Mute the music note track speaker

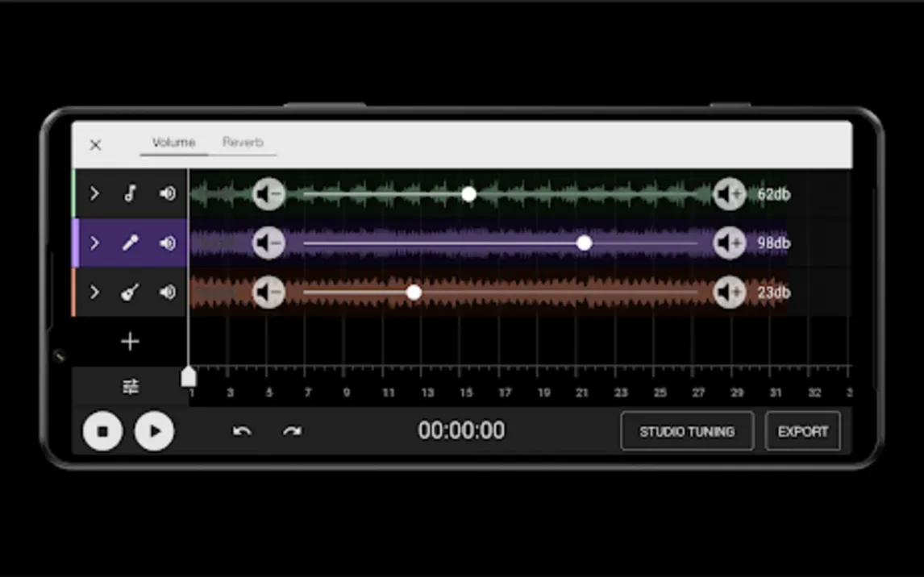point(167,193)
